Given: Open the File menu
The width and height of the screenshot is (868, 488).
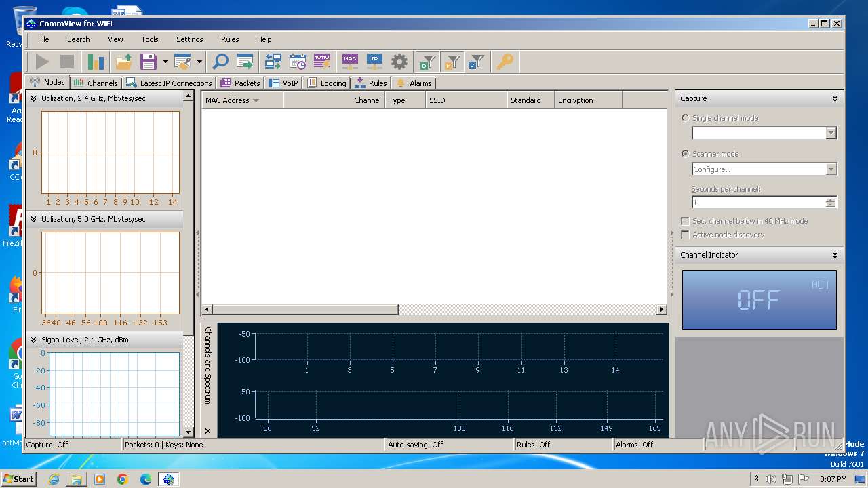Looking at the screenshot, I should (x=43, y=39).
